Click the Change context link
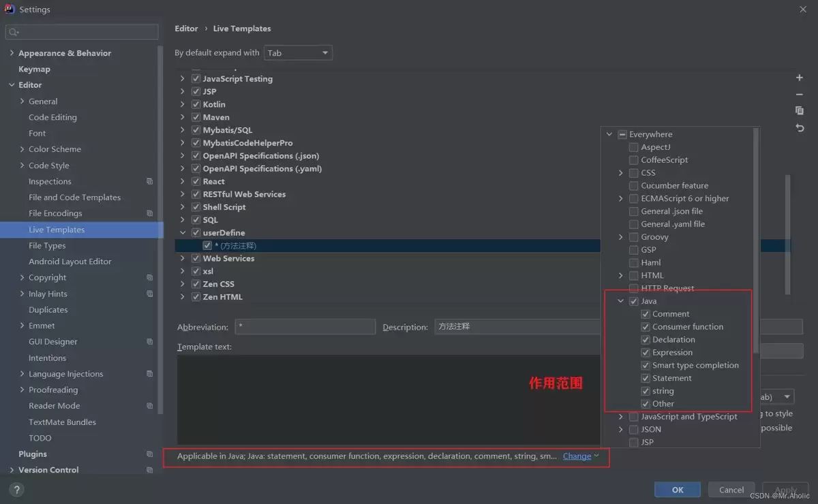This screenshot has height=504, width=818. pos(577,456)
